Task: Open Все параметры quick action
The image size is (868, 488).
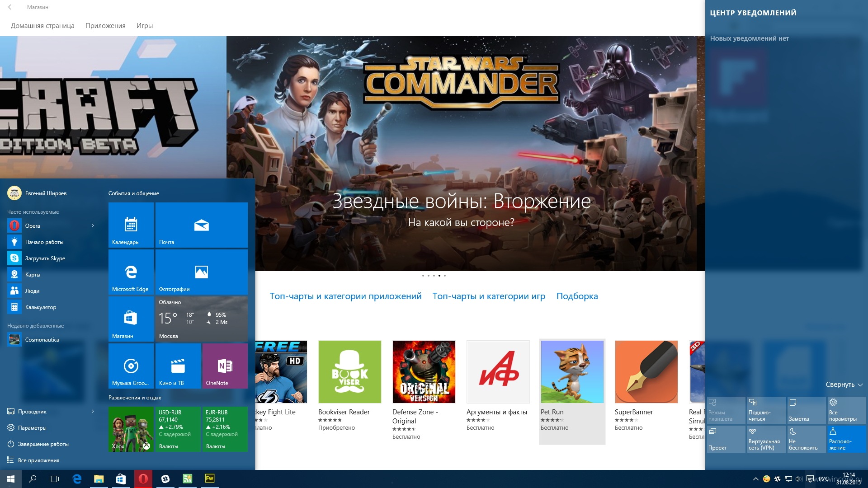Action: (847, 410)
